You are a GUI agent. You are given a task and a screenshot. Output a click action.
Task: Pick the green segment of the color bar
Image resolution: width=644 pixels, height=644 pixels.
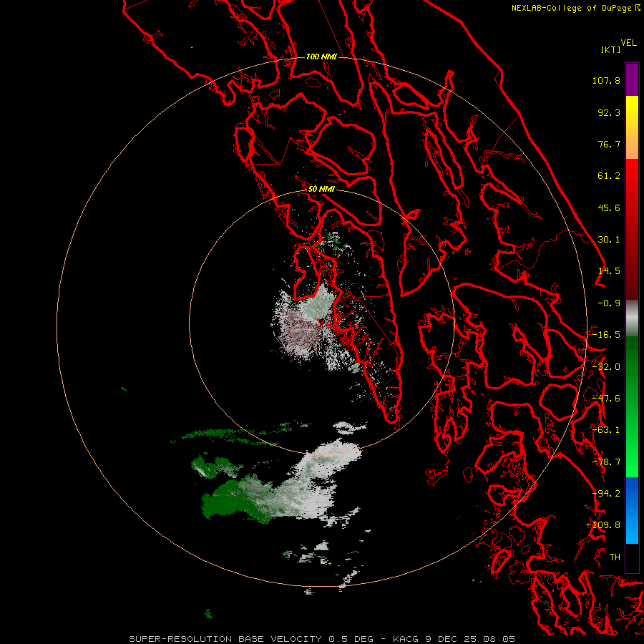632,406
